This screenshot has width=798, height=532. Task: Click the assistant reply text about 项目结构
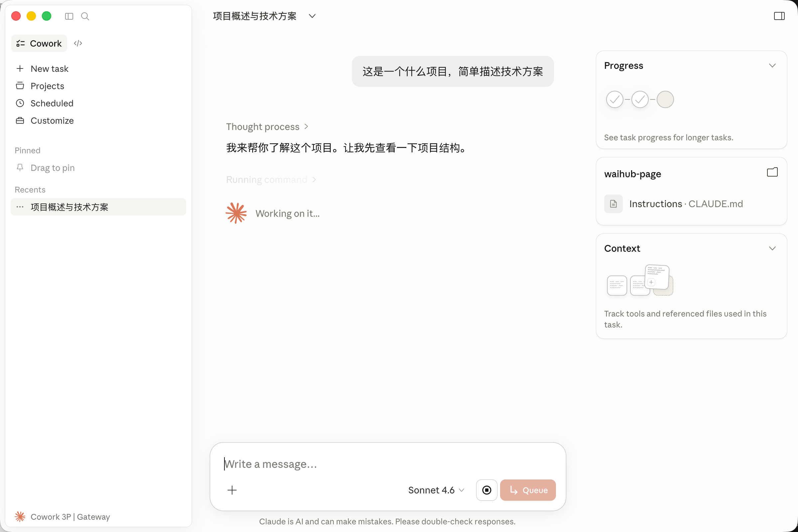tap(348, 148)
